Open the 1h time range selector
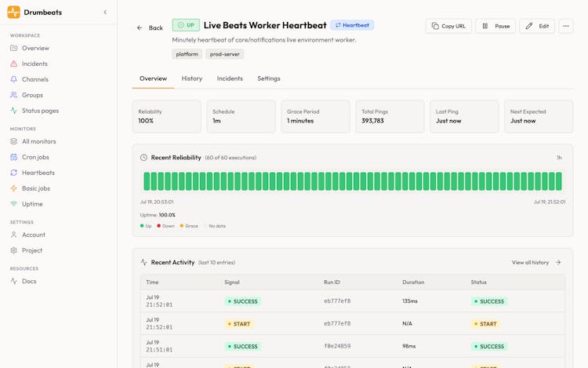The height and width of the screenshot is (368, 588). tap(559, 158)
